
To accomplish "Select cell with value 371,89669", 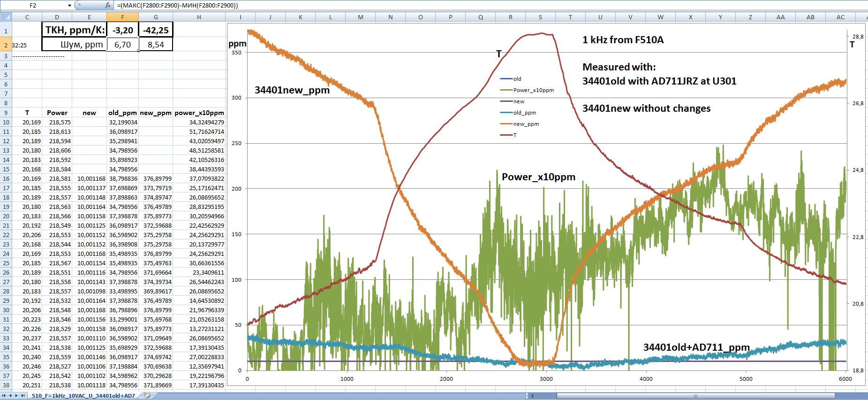I will point(156,385).
